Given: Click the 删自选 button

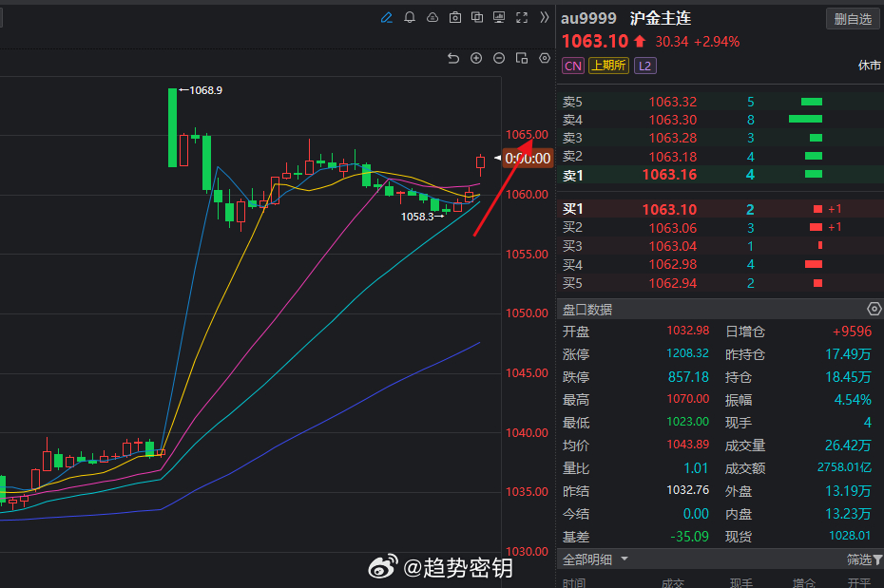Looking at the screenshot, I should point(852,18).
